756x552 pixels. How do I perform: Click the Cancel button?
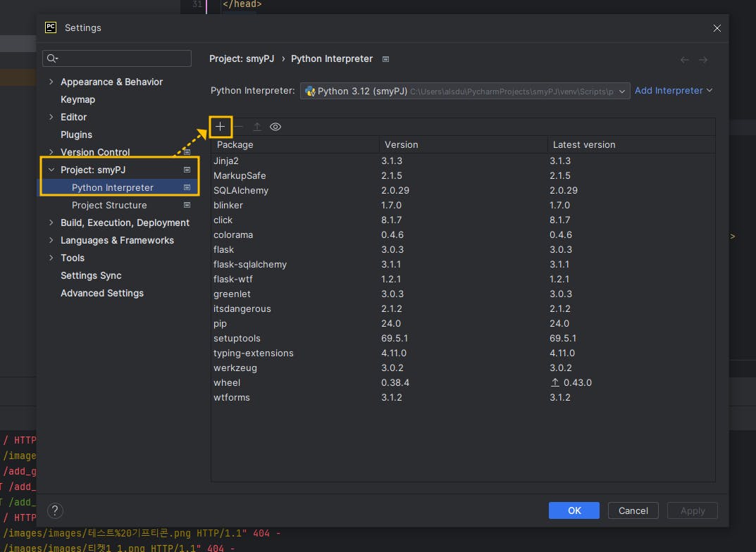pyautogui.click(x=633, y=510)
